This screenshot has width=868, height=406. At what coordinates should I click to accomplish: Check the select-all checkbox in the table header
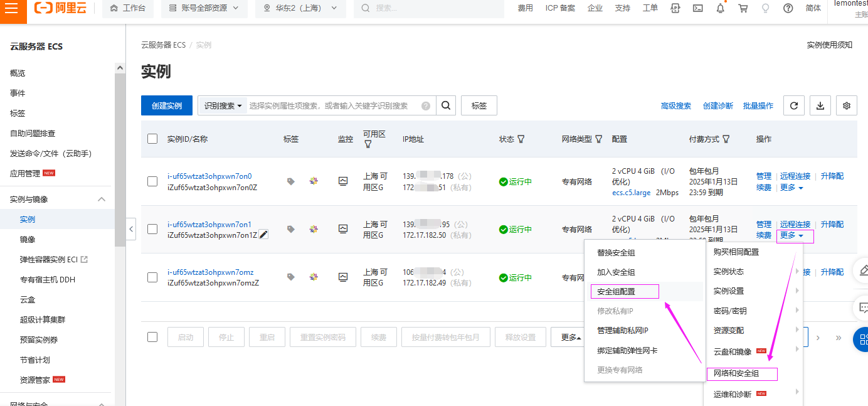(x=152, y=139)
